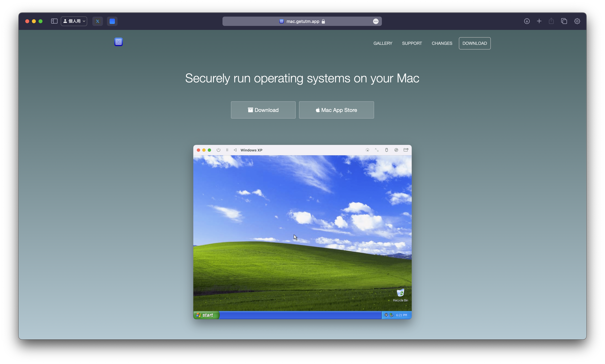Click the Share icon
The image size is (605, 364).
(x=551, y=21)
